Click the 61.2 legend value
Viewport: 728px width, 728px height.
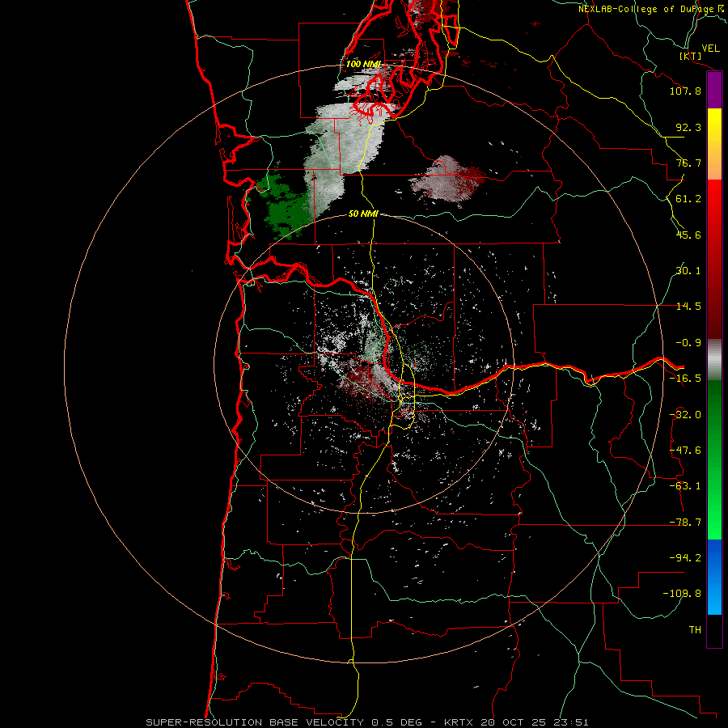click(x=688, y=199)
